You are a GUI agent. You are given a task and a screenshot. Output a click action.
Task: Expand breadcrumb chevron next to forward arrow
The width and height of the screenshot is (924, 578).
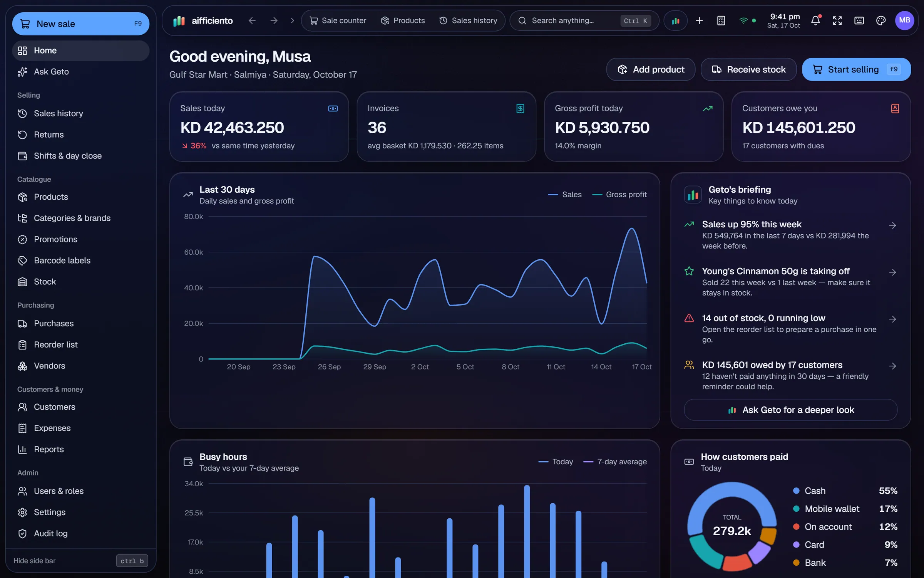(293, 20)
